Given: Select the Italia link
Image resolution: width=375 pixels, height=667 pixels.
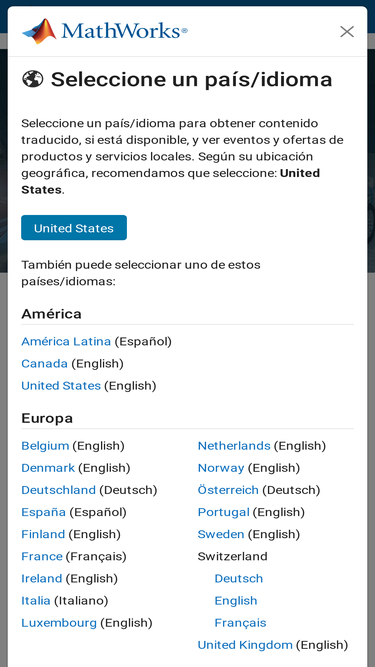Looking at the screenshot, I should click(x=36, y=601).
